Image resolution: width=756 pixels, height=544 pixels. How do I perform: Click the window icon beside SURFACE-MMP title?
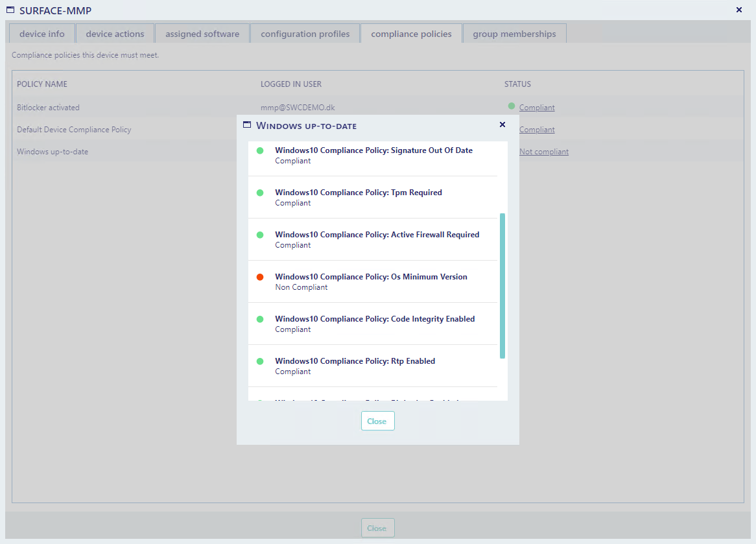(x=10, y=10)
